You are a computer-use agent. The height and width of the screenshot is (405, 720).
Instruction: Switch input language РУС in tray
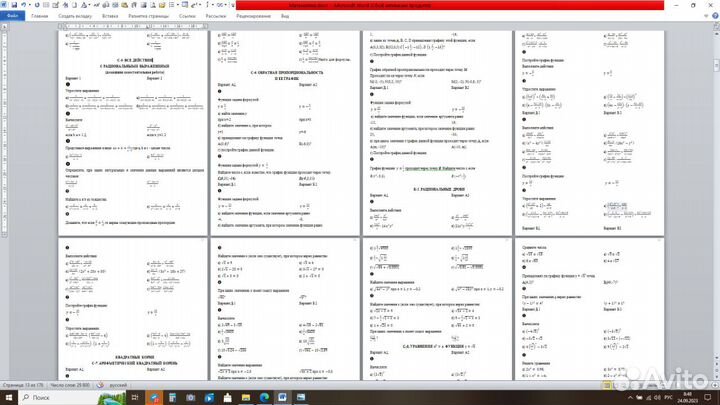click(x=669, y=398)
